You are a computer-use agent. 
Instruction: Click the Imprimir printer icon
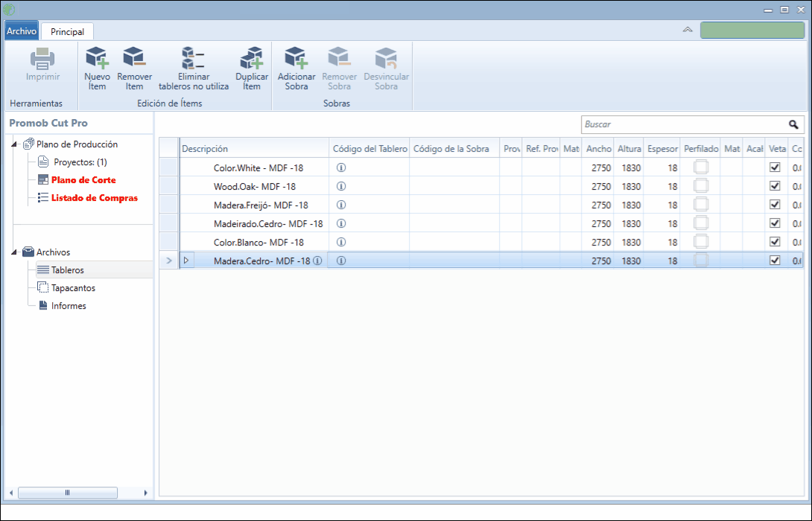pos(42,59)
